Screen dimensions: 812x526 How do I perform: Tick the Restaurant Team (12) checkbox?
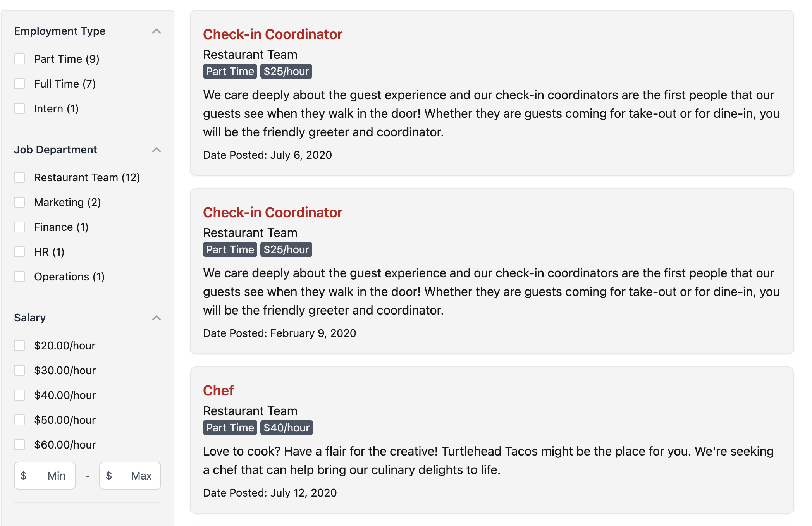pos(19,177)
